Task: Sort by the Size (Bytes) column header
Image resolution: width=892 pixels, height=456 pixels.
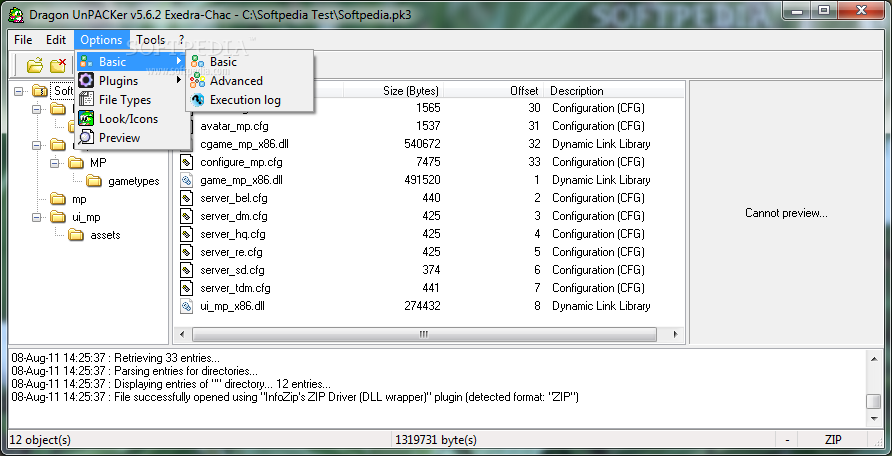Action: [394, 91]
